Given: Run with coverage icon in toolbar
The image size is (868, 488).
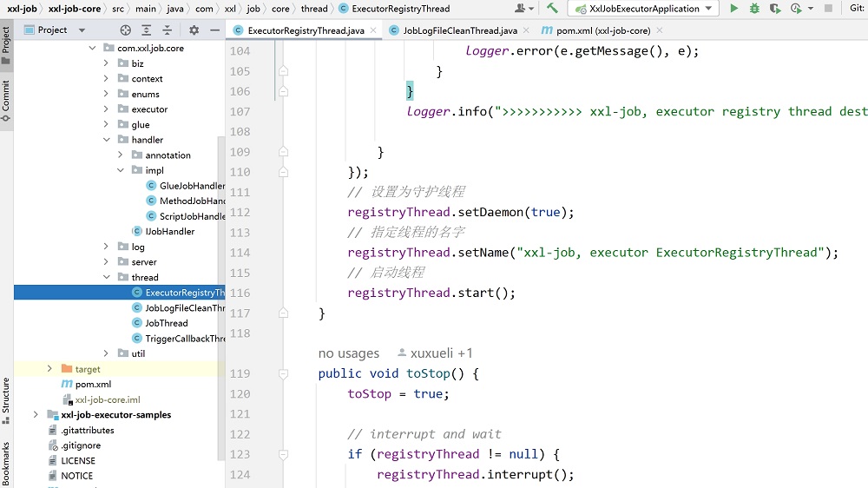Looking at the screenshot, I should click(x=775, y=9).
